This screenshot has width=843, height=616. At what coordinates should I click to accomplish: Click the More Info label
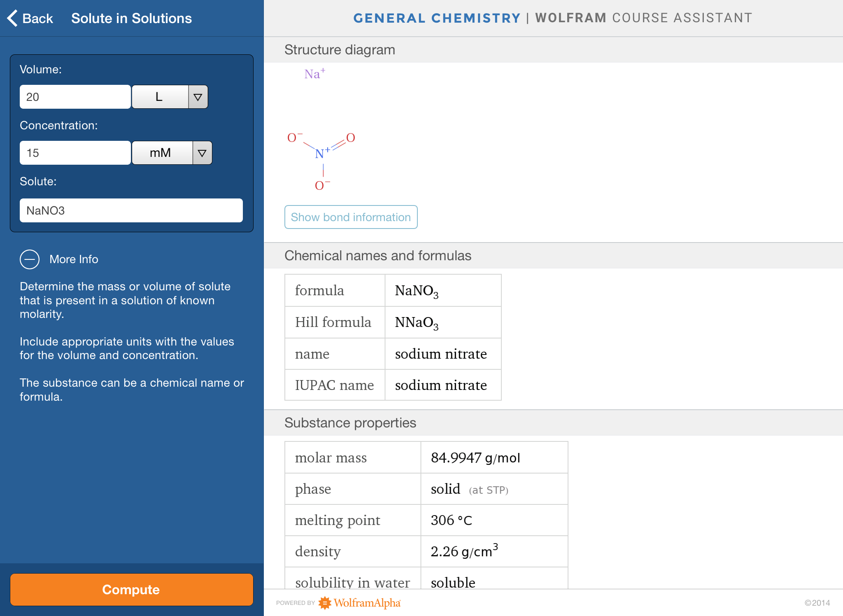point(74,259)
